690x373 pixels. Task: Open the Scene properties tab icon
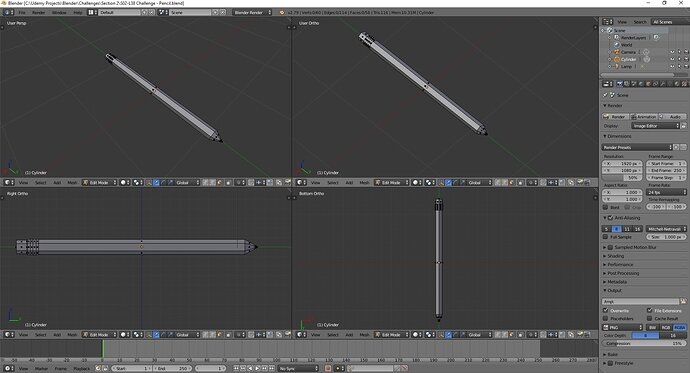pyautogui.click(x=634, y=84)
